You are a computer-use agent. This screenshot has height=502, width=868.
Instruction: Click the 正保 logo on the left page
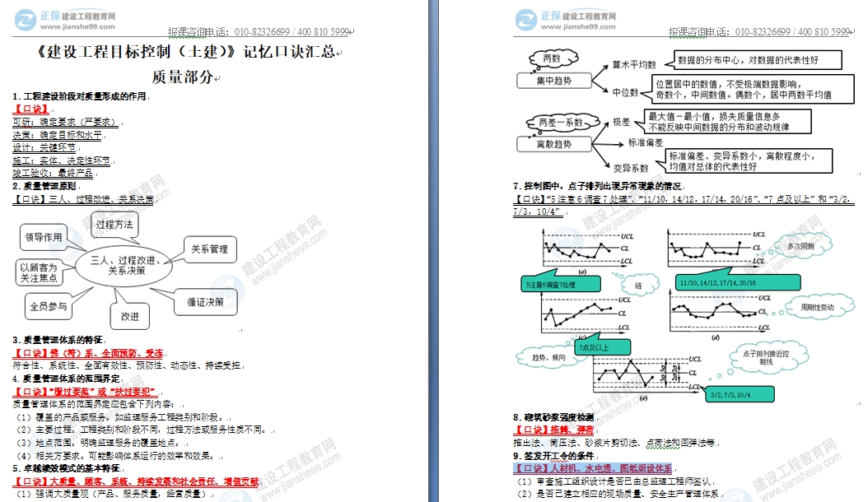pyautogui.click(x=29, y=20)
